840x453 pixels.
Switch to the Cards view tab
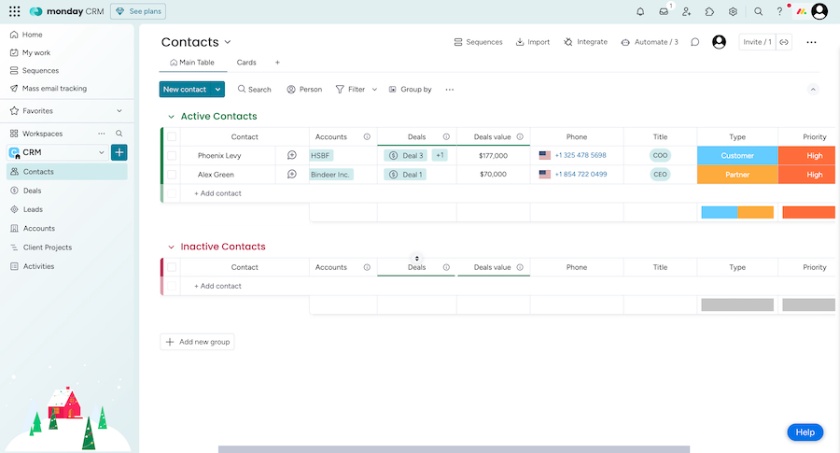click(x=246, y=62)
